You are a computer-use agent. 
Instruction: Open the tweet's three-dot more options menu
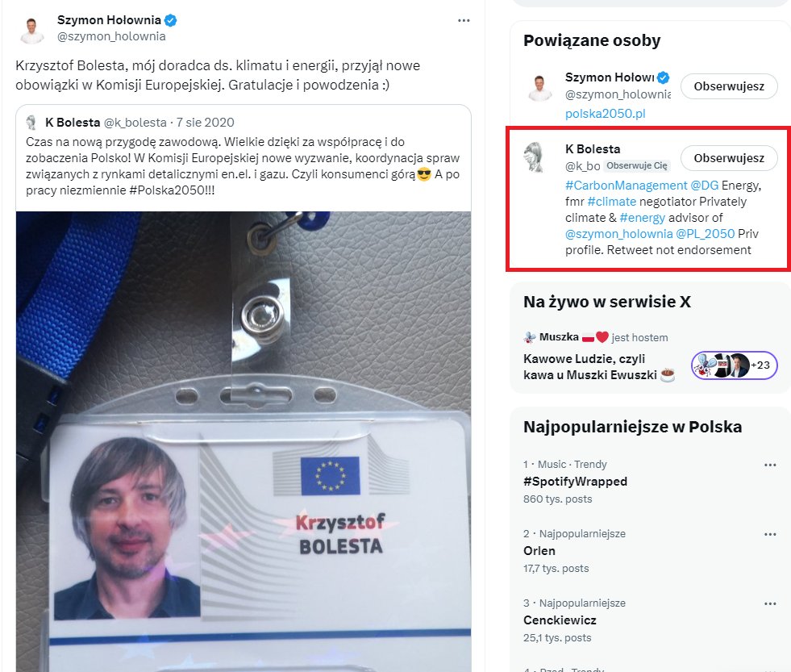(464, 21)
